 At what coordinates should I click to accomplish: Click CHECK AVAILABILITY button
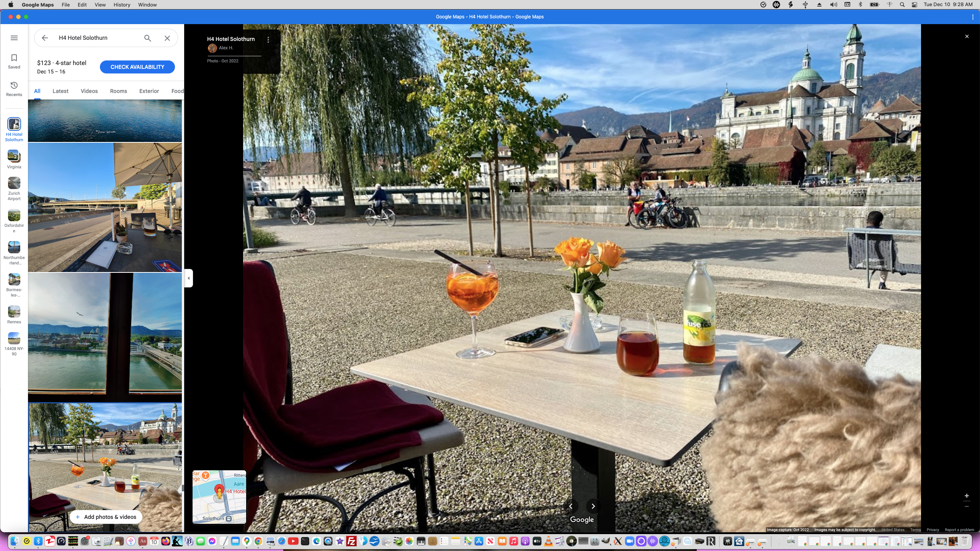pos(137,67)
